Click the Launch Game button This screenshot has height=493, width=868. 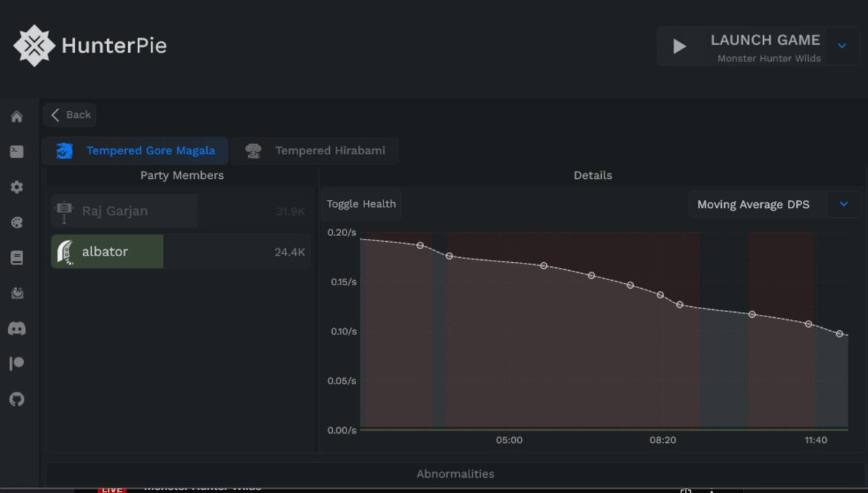pos(741,46)
